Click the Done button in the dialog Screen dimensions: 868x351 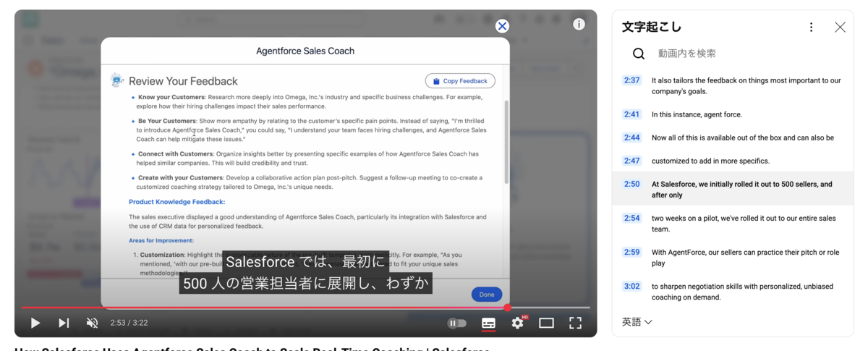(x=487, y=295)
